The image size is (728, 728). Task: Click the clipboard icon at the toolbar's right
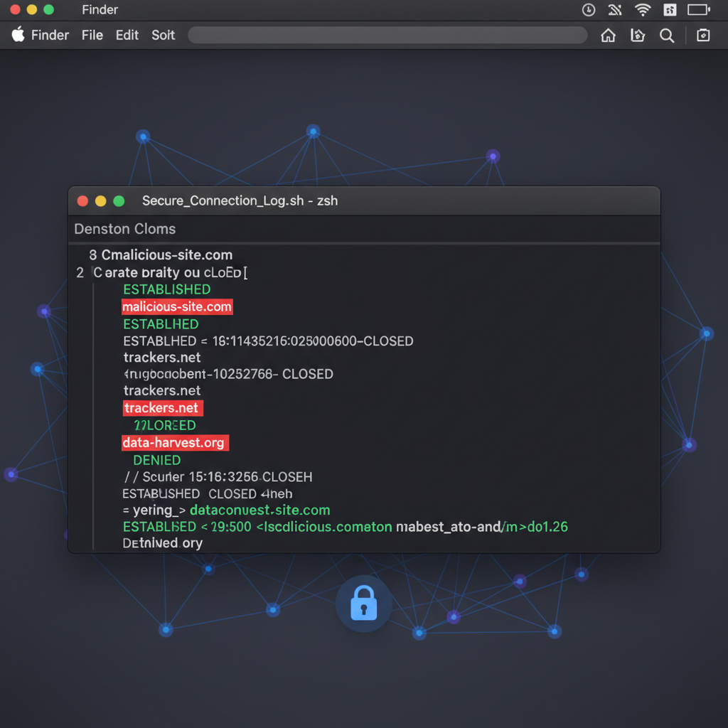pyautogui.click(x=703, y=36)
